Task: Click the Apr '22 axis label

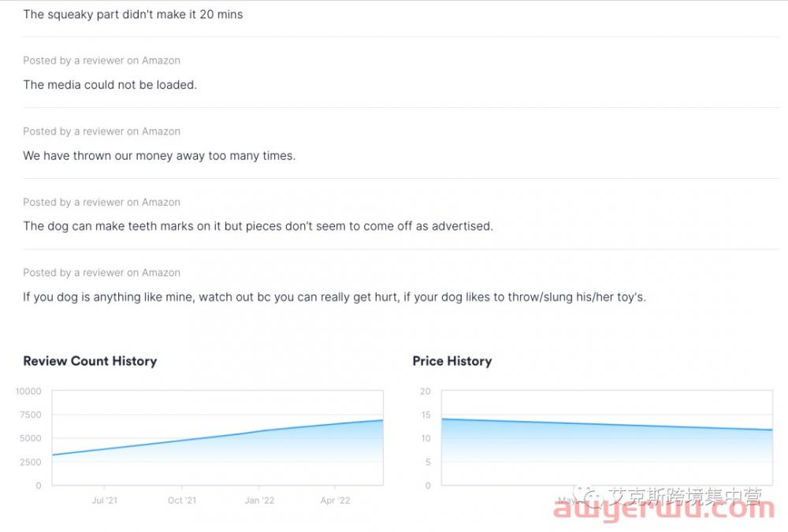Action: point(335,500)
